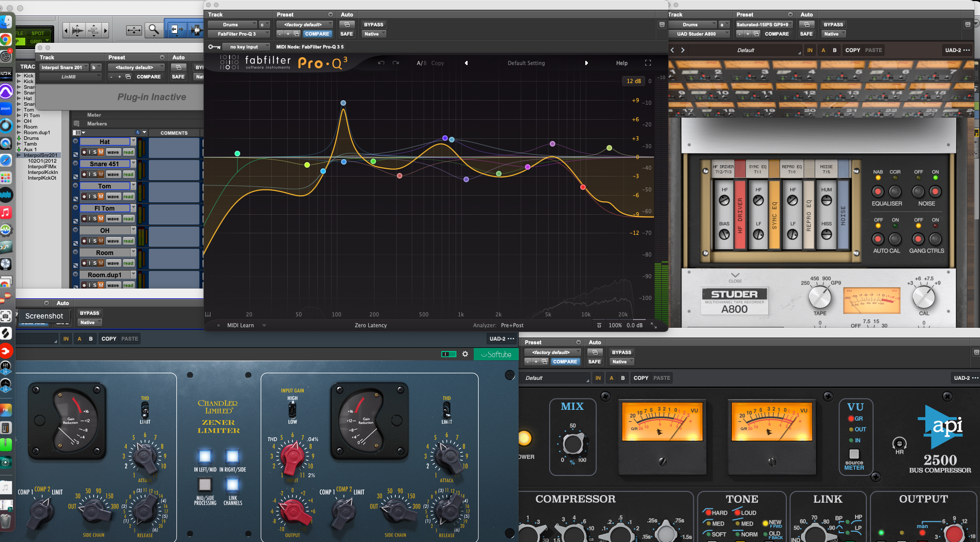Open the read automation selector on Room track

(128, 263)
